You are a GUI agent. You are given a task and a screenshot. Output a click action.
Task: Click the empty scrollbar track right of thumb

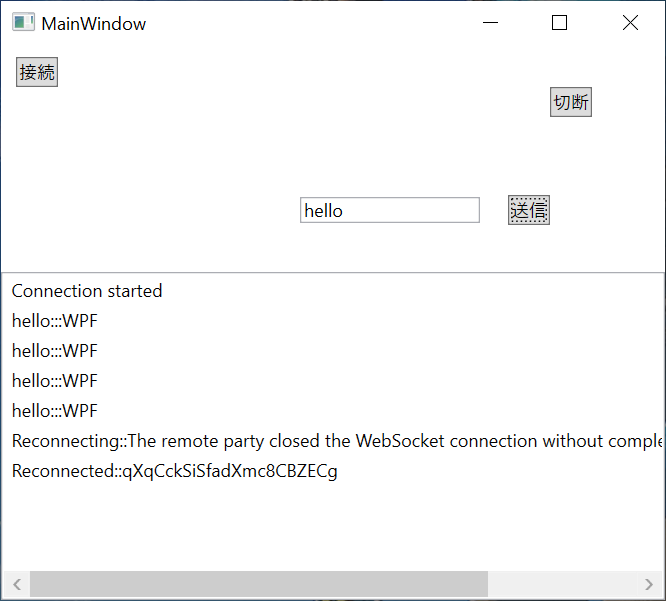[562, 584]
